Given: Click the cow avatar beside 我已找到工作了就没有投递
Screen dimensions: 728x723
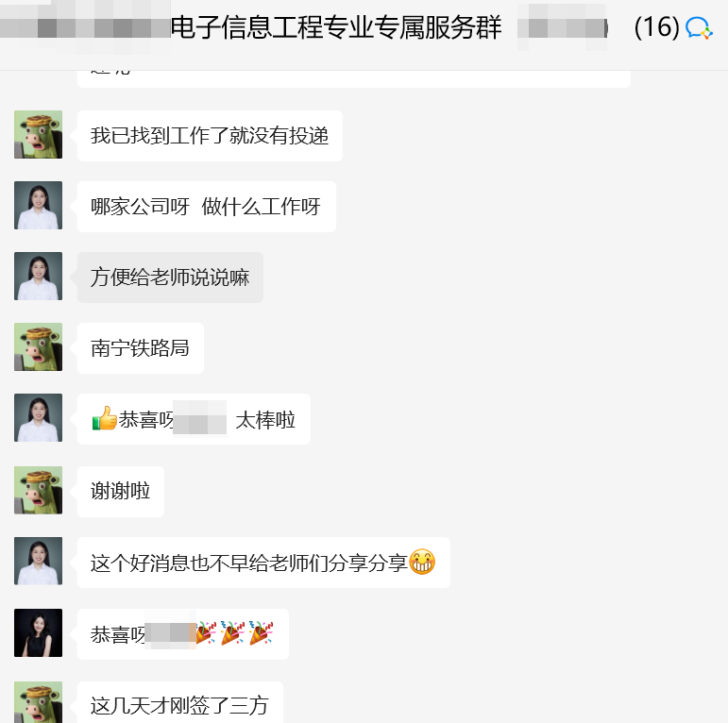Looking at the screenshot, I should click(x=38, y=135).
